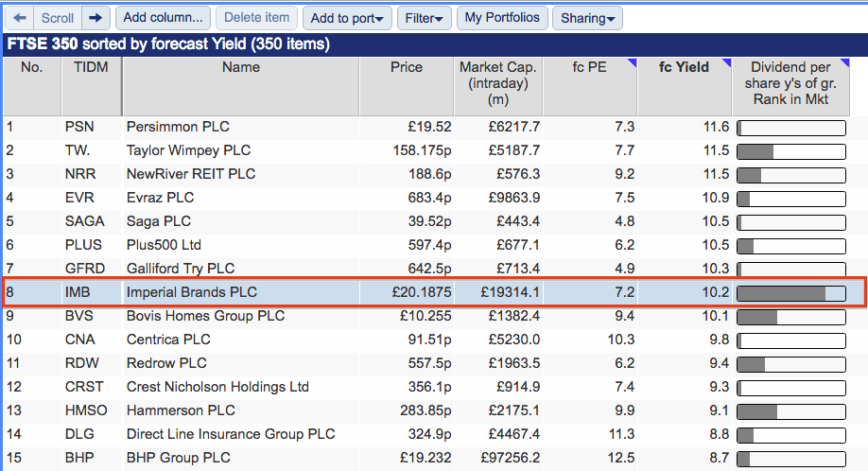Click the NRR ticker cell
This screenshot has width=868, height=471.
click(80, 174)
